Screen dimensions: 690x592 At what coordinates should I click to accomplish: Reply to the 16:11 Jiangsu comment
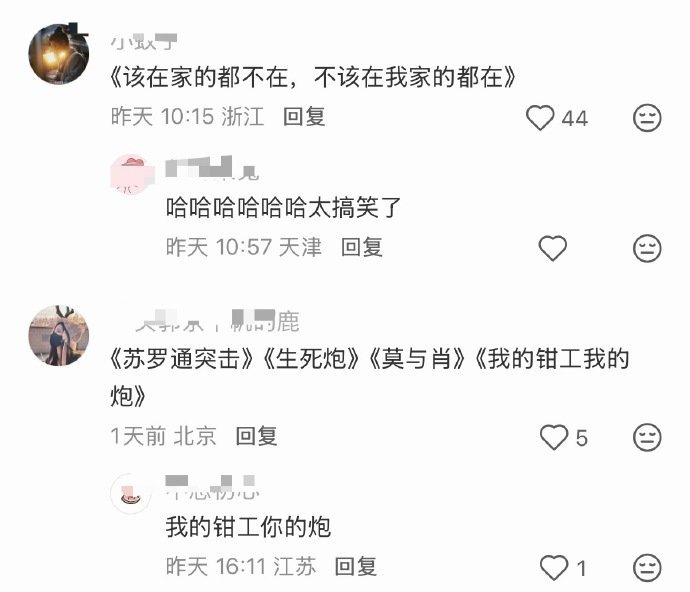[x=356, y=566]
